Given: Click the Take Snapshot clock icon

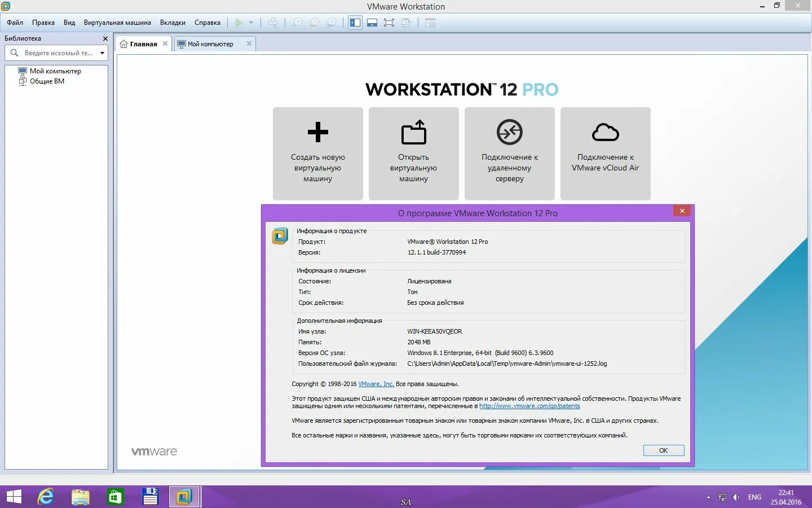Looking at the screenshot, I should coord(297,23).
